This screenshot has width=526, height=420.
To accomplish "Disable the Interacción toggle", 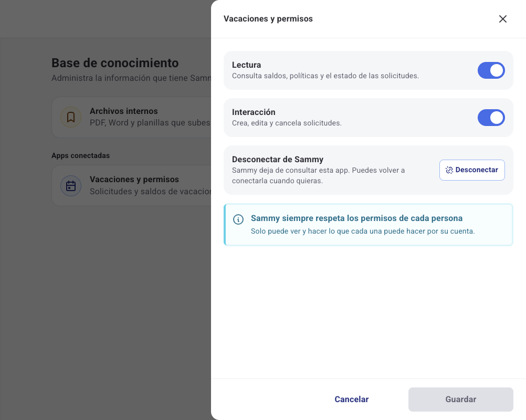I will click(x=491, y=118).
